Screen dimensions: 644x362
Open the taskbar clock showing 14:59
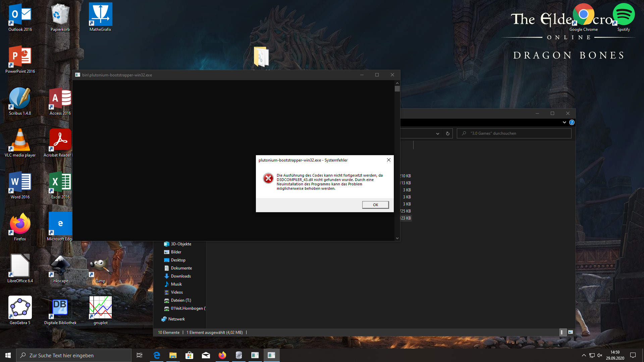pyautogui.click(x=615, y=355)
